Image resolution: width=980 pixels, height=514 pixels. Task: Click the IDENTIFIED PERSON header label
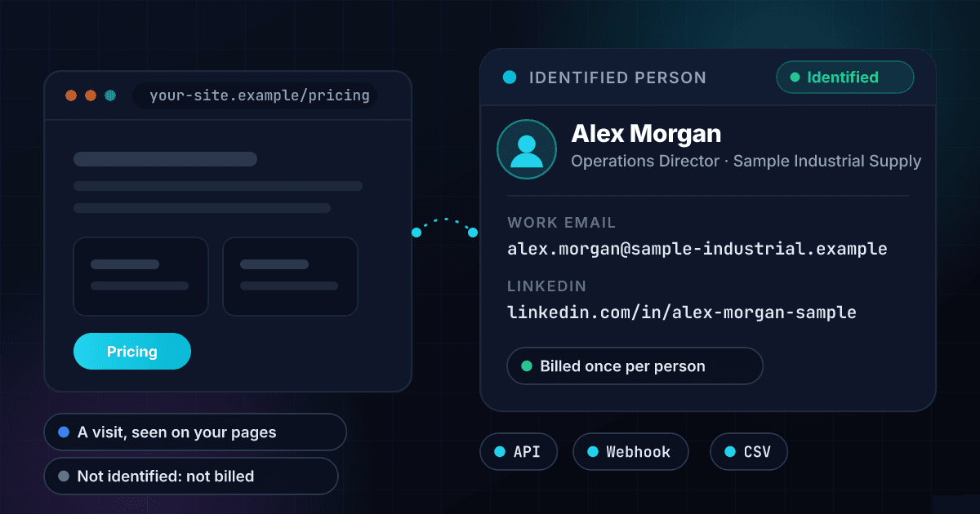coord(617,78)
